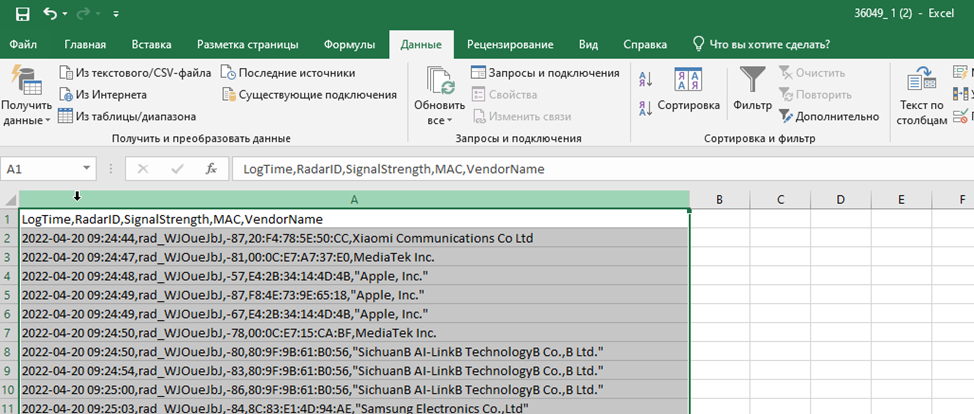974x414 pixels.
Task: Open the Файл tab
Action: pyautogui.click(x=23, y=45)
